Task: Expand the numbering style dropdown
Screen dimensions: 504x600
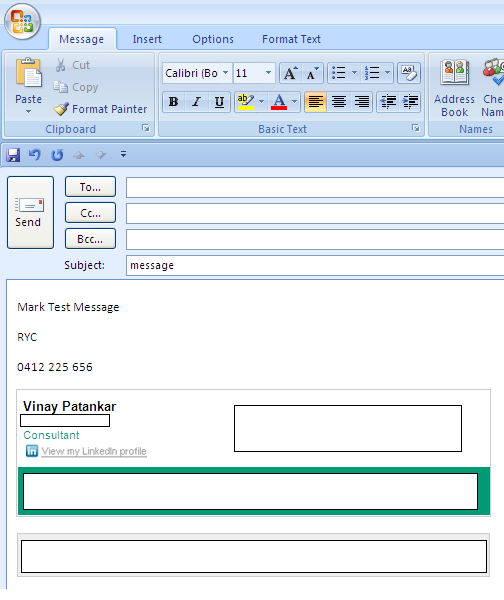Action: tap(387, 73)
